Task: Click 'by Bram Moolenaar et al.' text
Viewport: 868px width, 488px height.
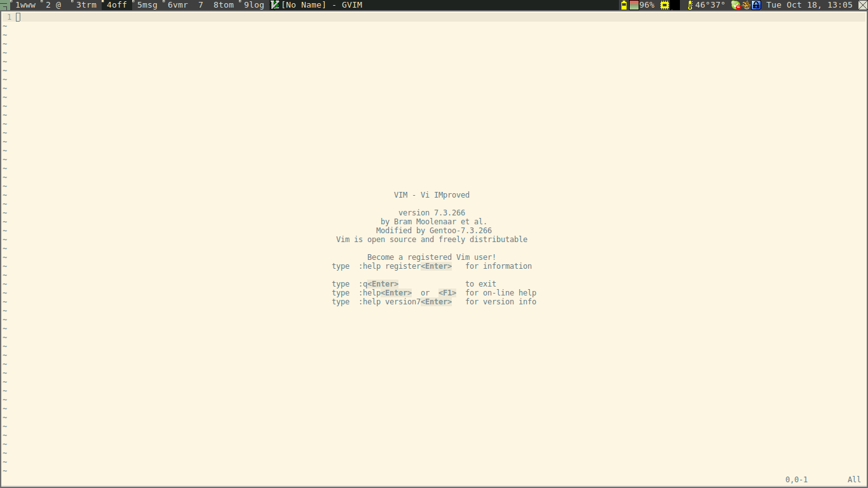Action: click(x=434, y=222)
